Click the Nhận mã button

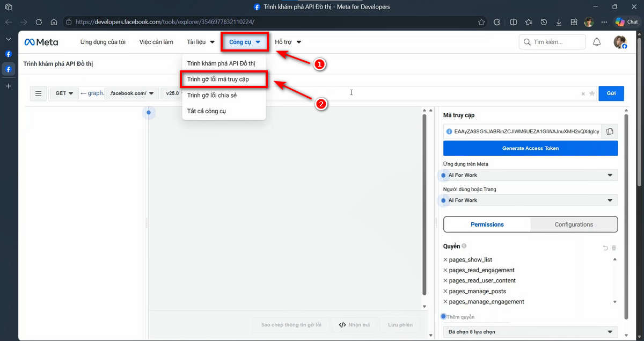[x=355, y=325]
